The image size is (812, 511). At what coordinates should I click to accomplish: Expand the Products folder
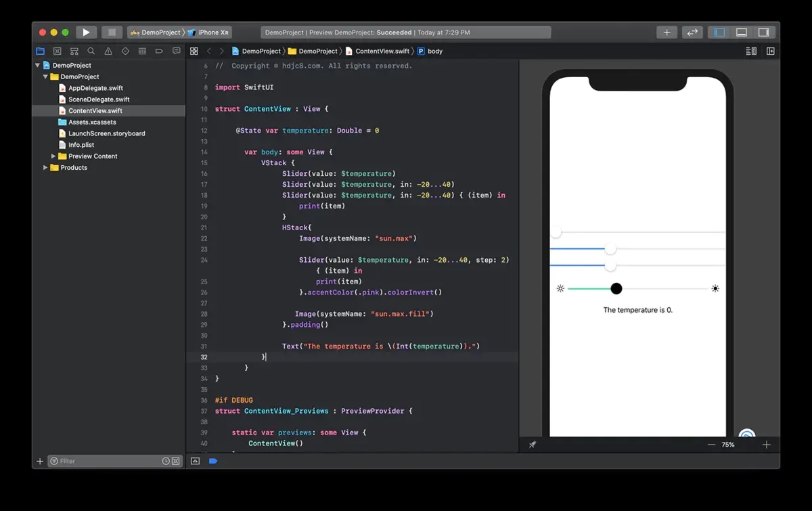46,167
